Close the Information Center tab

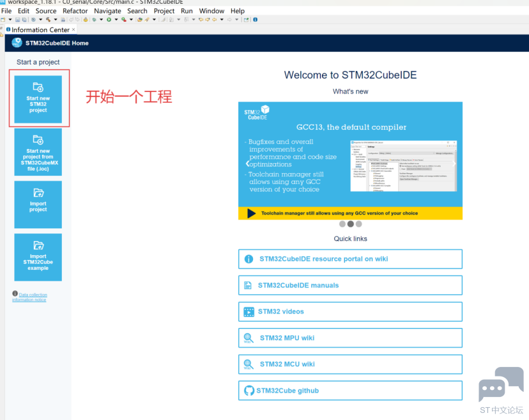tap(73, 29)
